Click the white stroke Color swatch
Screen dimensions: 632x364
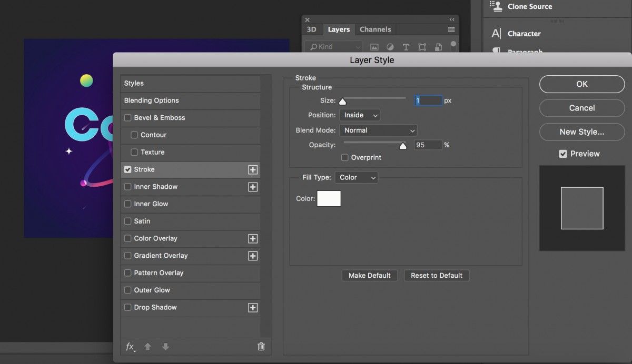(329, 199)
